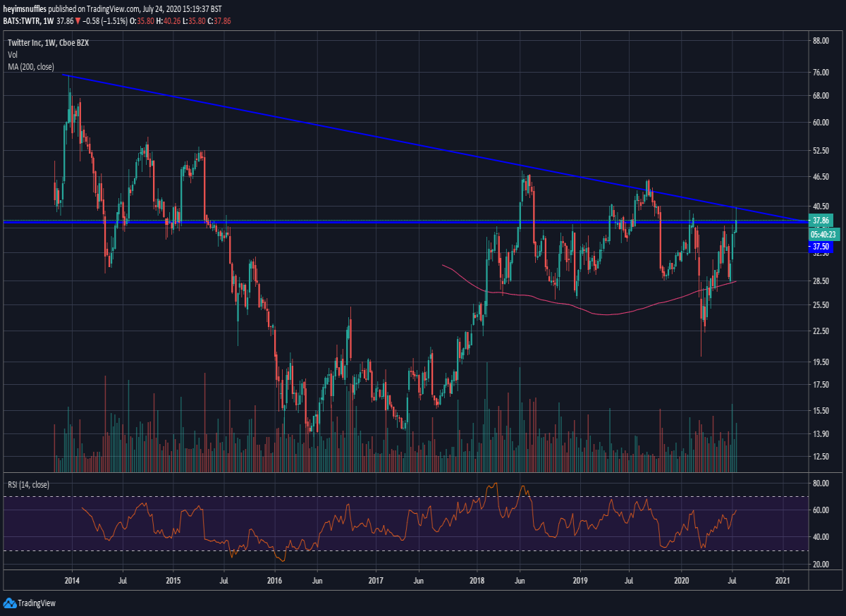Viewport: 846px width, 616px height.
Task: Click the 25.50 price axis label
Action: (821, 304)
